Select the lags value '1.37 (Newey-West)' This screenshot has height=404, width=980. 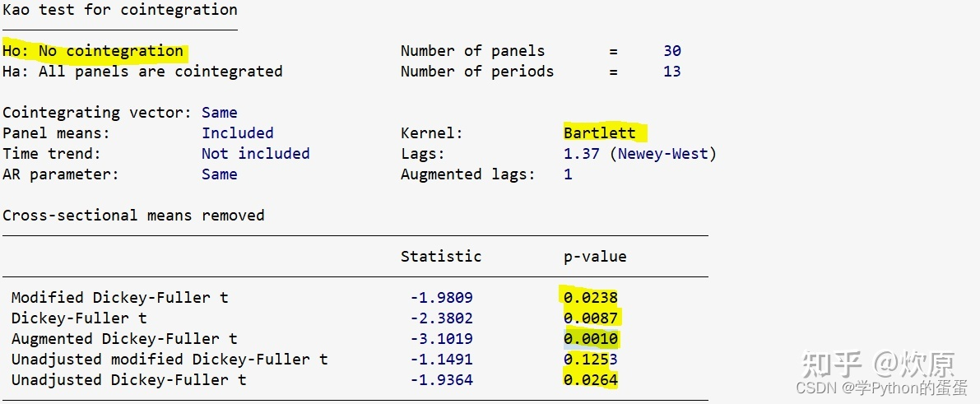(x=640, y=154)
